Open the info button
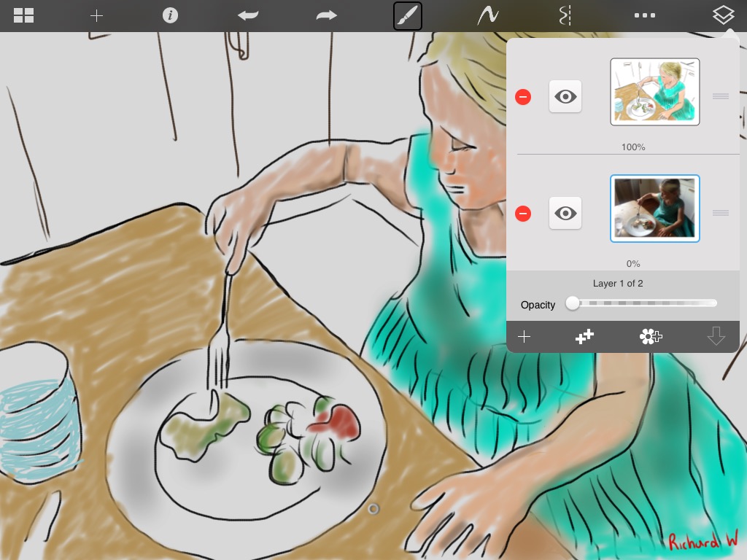Image resolution: width=747 pixels, height=560 pixels. [x=170, y=15]
